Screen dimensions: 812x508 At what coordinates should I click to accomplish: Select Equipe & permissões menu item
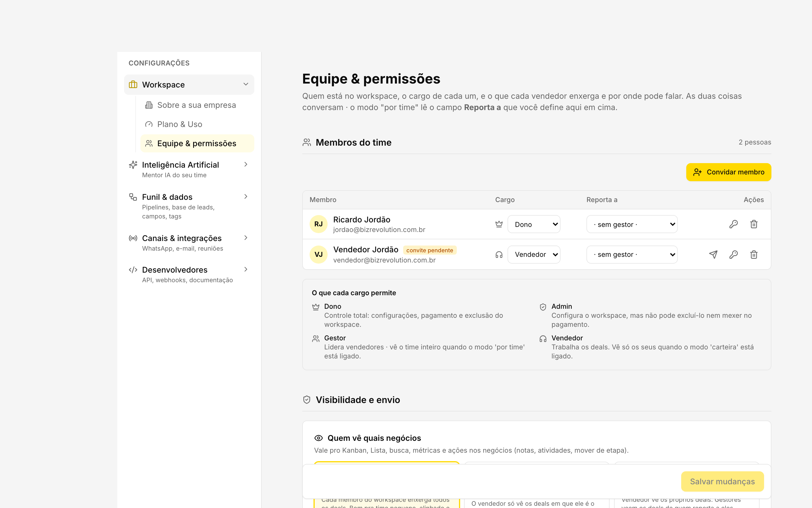point(197,143)
